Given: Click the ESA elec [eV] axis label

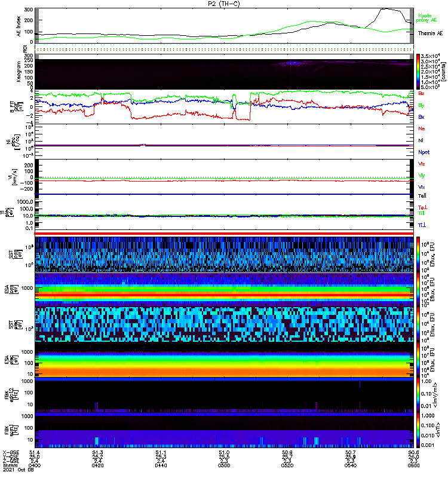Looking at the screenshot, I should click(x=11, y=360).
